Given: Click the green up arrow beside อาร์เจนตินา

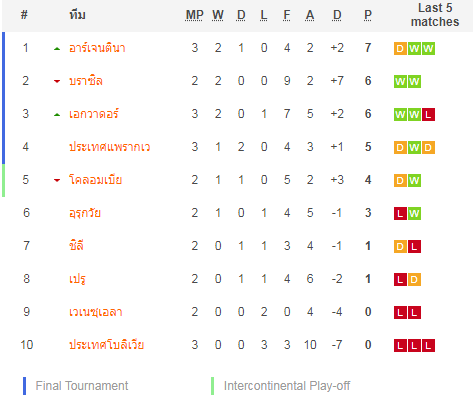Looking at the screenshot, I should [57, 49].
